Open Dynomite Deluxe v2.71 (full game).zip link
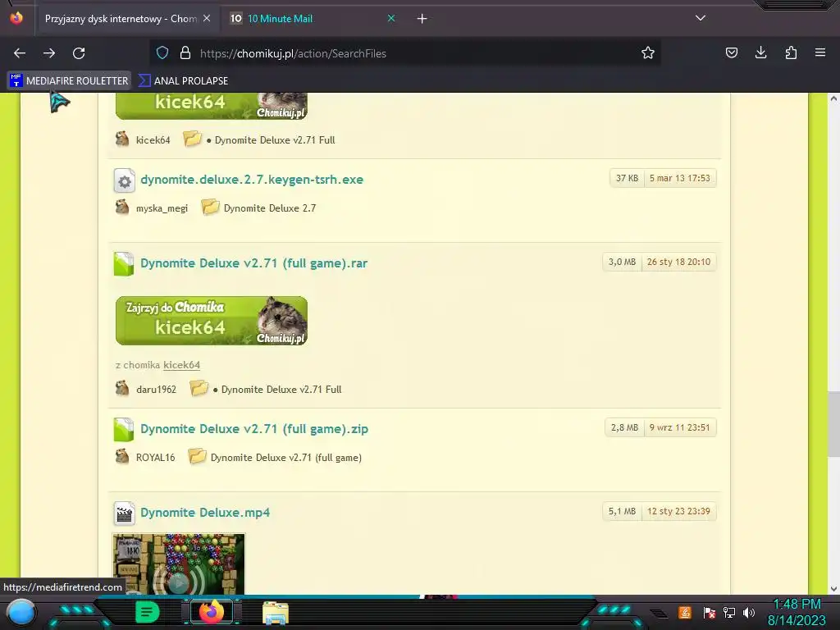Image resolution: width=840 pixels, height=630 pixels. click(254, 429)
